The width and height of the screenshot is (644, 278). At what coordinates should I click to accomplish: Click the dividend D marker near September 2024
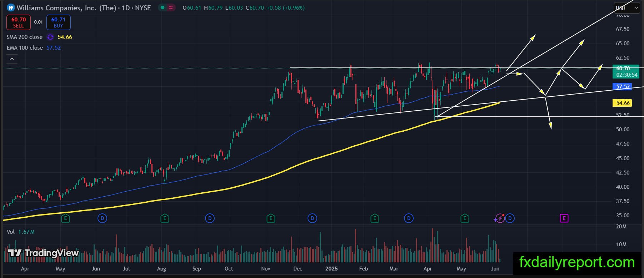point(210,218)
